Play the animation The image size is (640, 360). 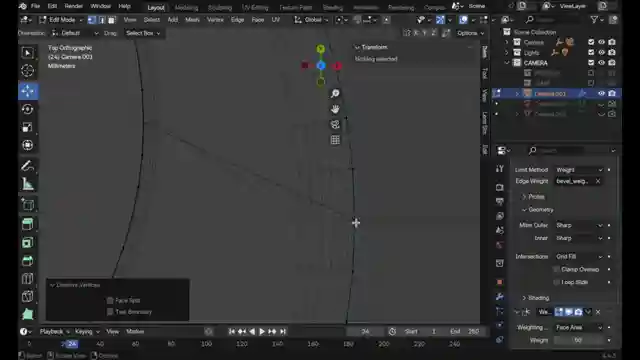(x=262, y=331)
